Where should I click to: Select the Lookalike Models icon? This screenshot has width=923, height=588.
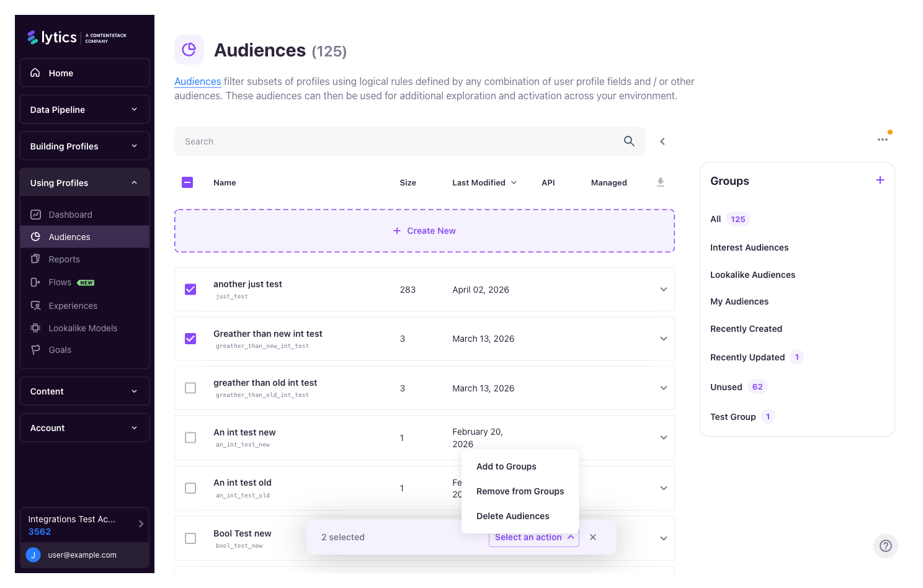click(x=35, y=327)
